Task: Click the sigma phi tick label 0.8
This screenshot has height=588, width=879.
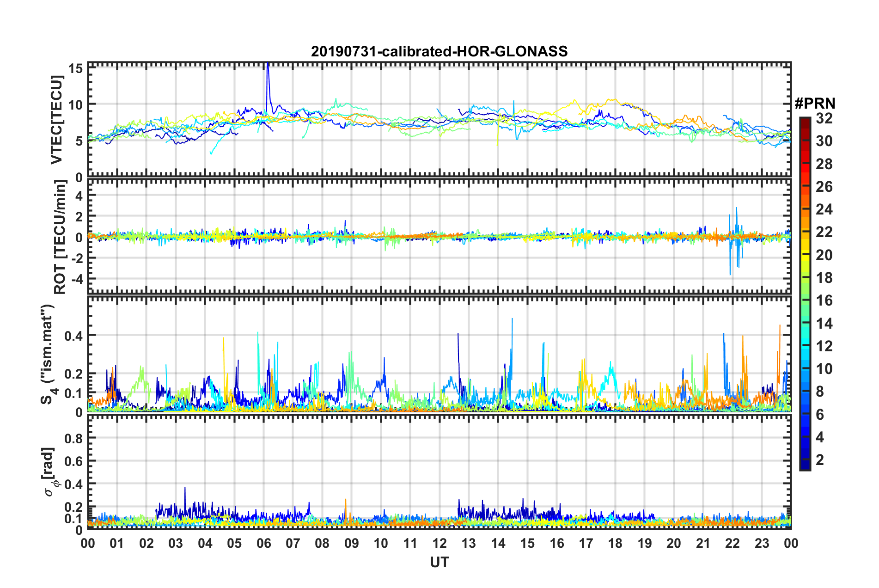Action: pyautogui.click(x=74, y=438)
